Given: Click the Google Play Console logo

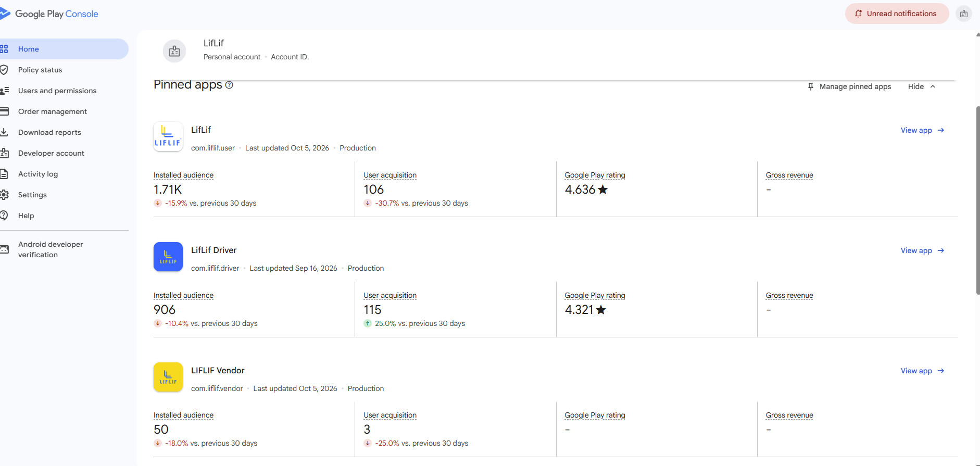Looking at the screenshot, I should (x=49, y=14).
